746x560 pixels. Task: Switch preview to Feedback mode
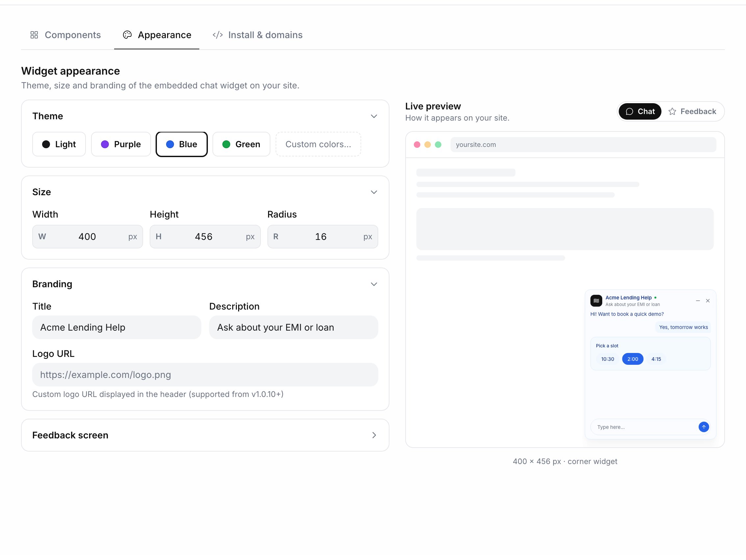(x=692, y=111)
